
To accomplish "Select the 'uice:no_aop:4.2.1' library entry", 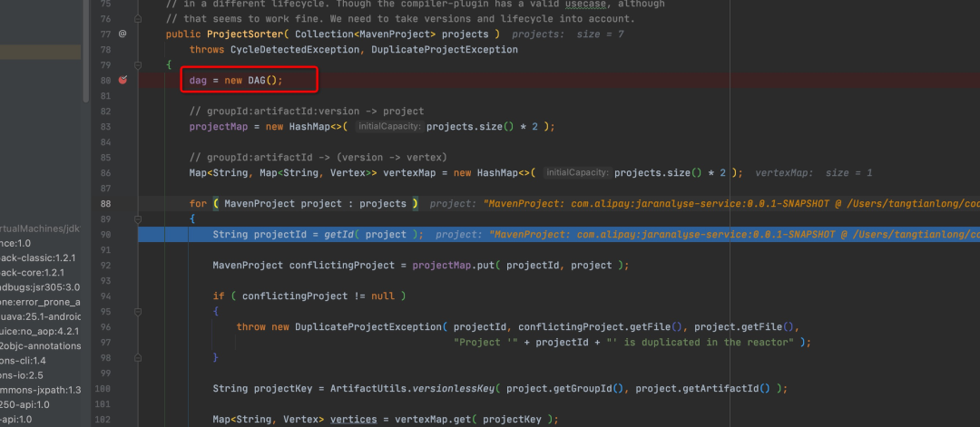I will coord(41,331).
